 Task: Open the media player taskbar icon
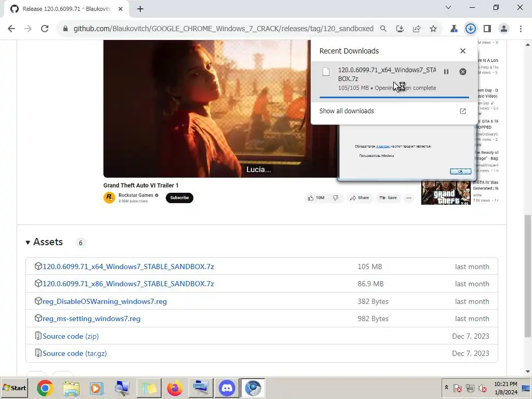coord(97,388)
